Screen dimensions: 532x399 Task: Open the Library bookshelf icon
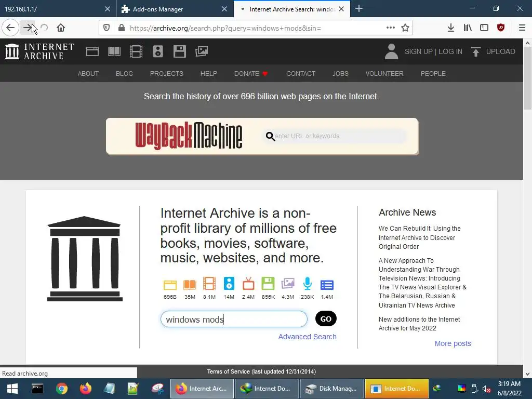tap(468, 28)
